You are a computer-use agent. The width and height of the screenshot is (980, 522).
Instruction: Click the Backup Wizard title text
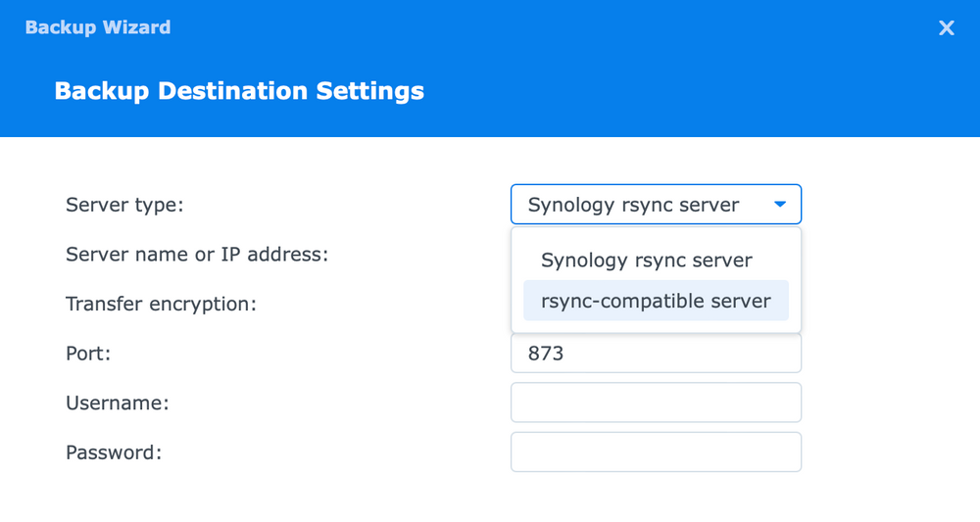(98, 27)
